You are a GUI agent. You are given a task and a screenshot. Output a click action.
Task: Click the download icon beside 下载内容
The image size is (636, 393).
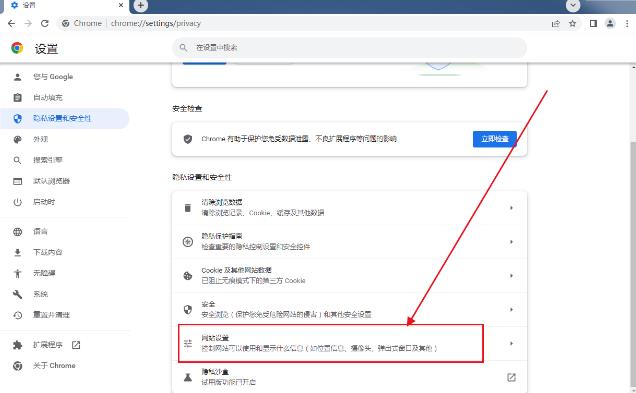tap(17, 252)
